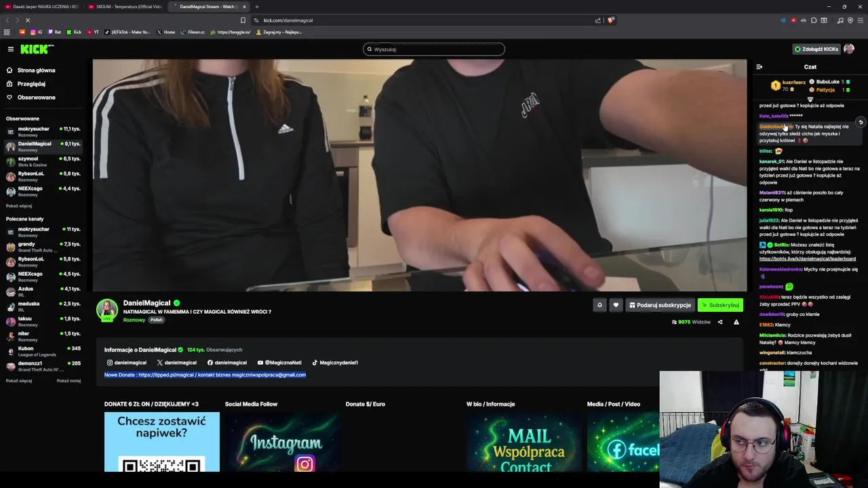868x488 pixels.
Task: Click the Polish language tag
Action: (157, 320)
